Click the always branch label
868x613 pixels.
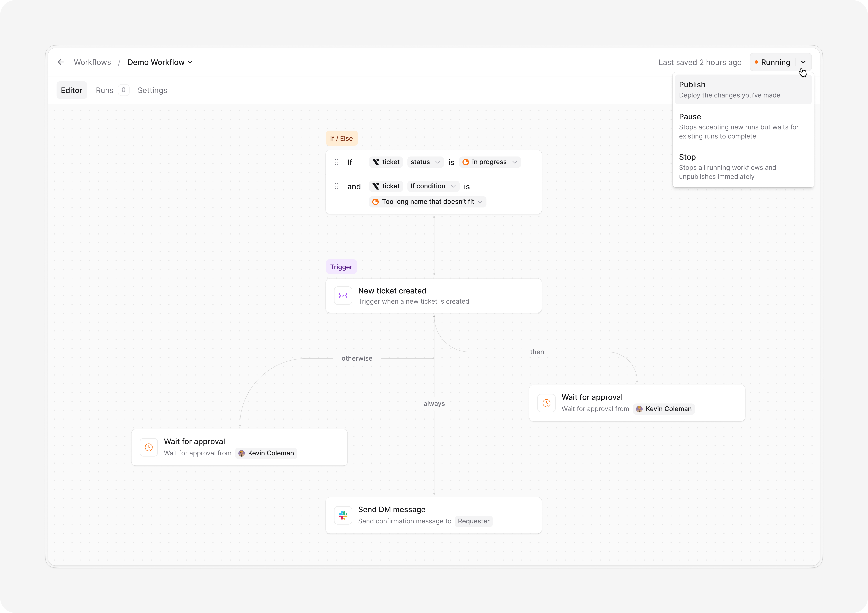434,404
